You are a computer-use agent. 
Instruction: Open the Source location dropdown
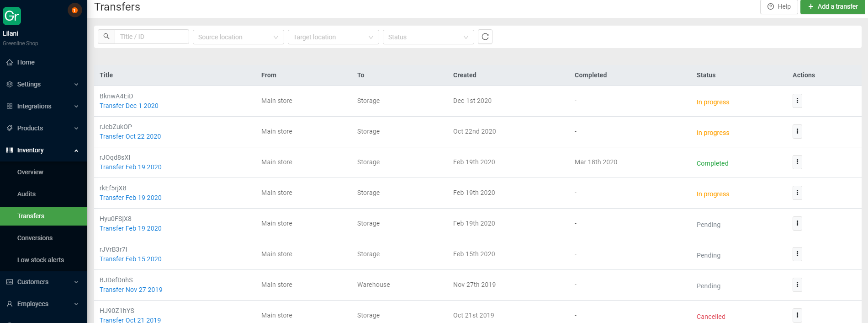pyautogui.click(x=238, y=37)
